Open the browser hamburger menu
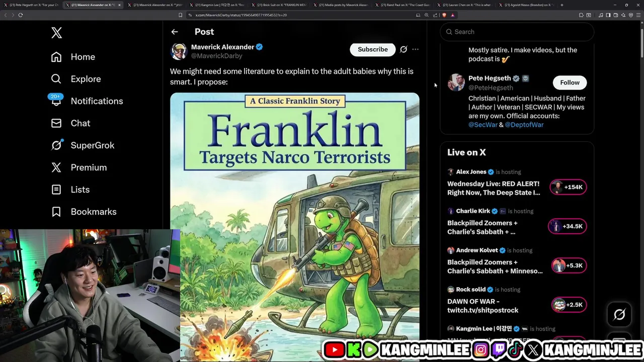The width and height of the screenshot is (644, 362). [638, 15]
